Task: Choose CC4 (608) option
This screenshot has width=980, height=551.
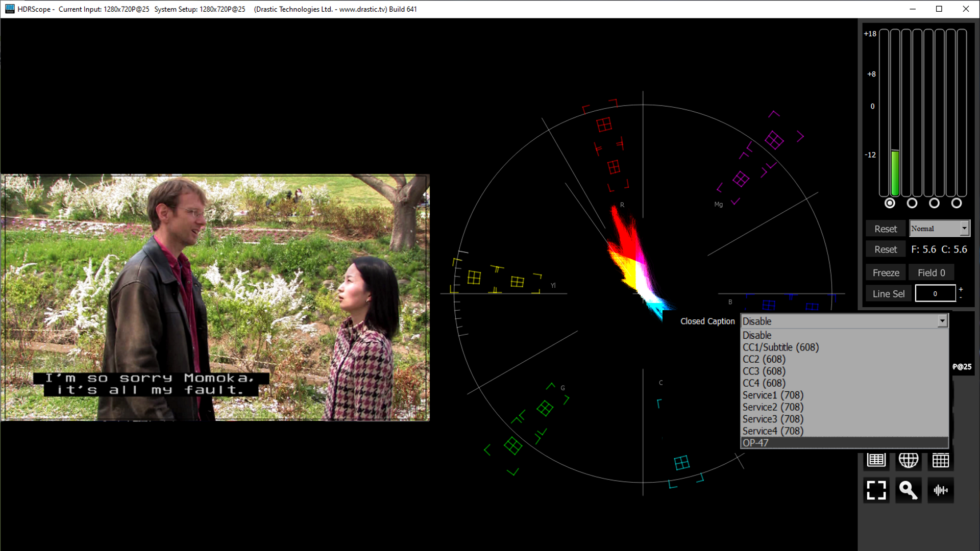Action: pyautogui.click(x=844, y=383)
